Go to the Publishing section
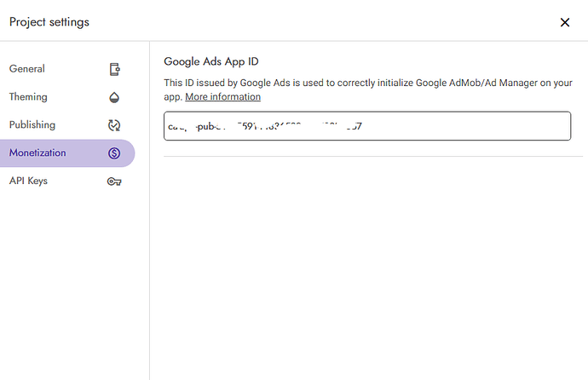 pyautogui.click(x=32, y=125)
